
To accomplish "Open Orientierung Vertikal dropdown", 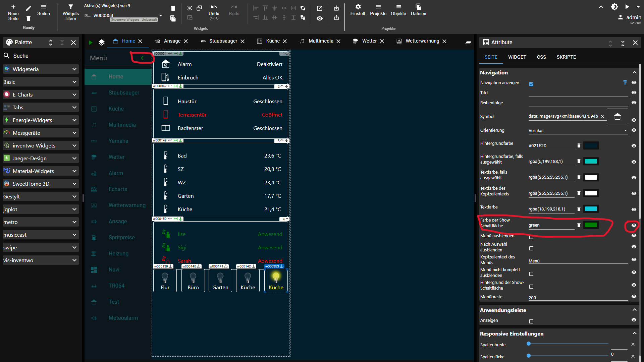I will pos(578,130).
